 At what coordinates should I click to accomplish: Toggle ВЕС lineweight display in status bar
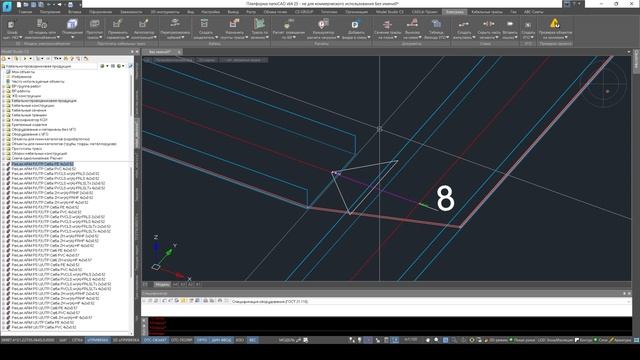pyautogui.click(x=252, y=340)
